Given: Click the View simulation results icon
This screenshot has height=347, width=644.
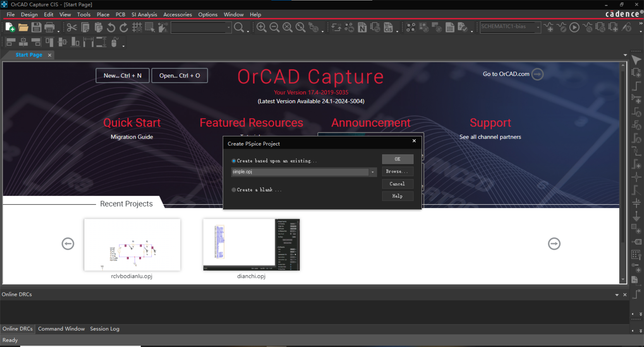Looking at the screenshot, I should 588,27.
